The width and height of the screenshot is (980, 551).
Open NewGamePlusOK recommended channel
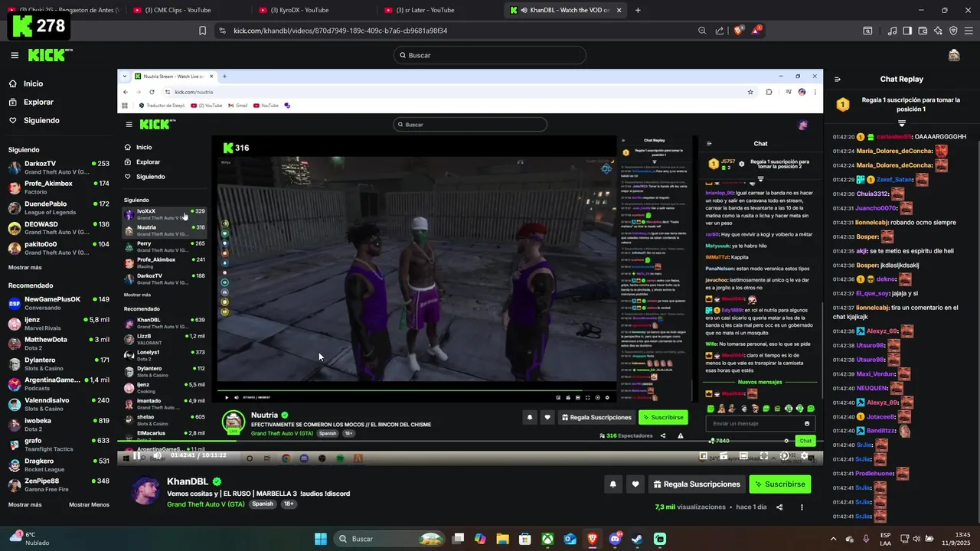59,303
